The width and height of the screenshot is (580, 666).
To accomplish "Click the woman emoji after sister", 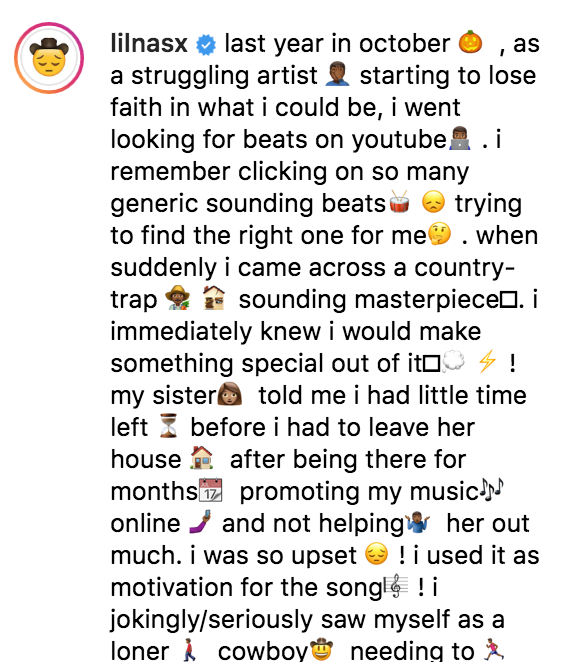I will click(230, 394).
